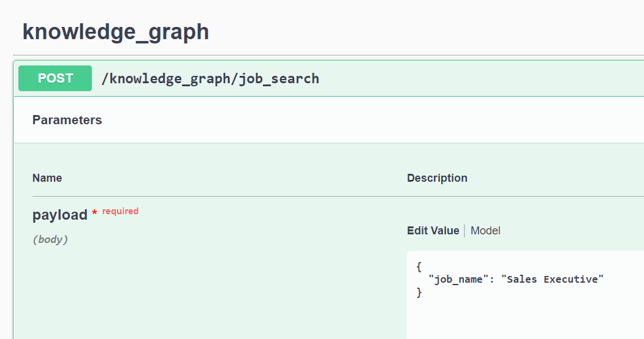The height and width of the screenshot is (339, 644).
Task: Click the Name column header
Action: click(47, 178)
